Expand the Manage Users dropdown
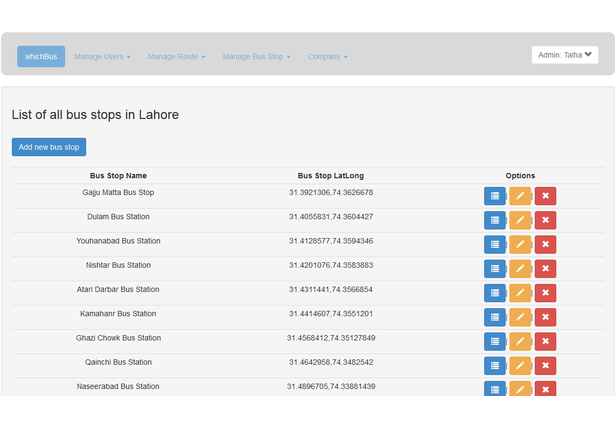Screen dimensions: 615x424 coord(102,56)
